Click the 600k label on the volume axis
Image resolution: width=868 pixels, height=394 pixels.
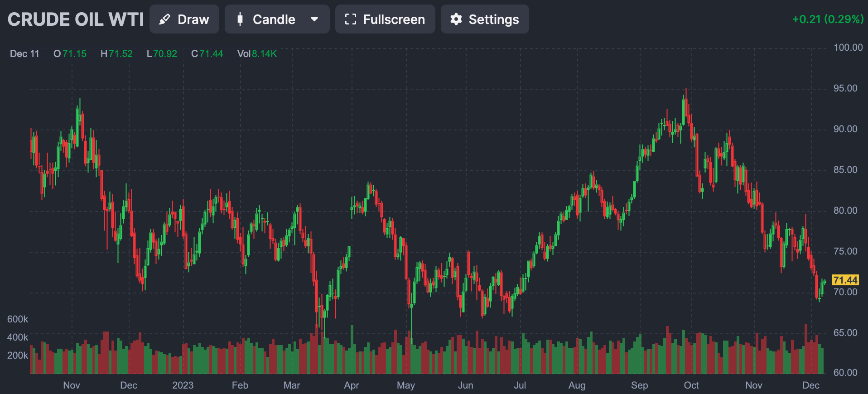pyautogui.click(x=18, y=319)
